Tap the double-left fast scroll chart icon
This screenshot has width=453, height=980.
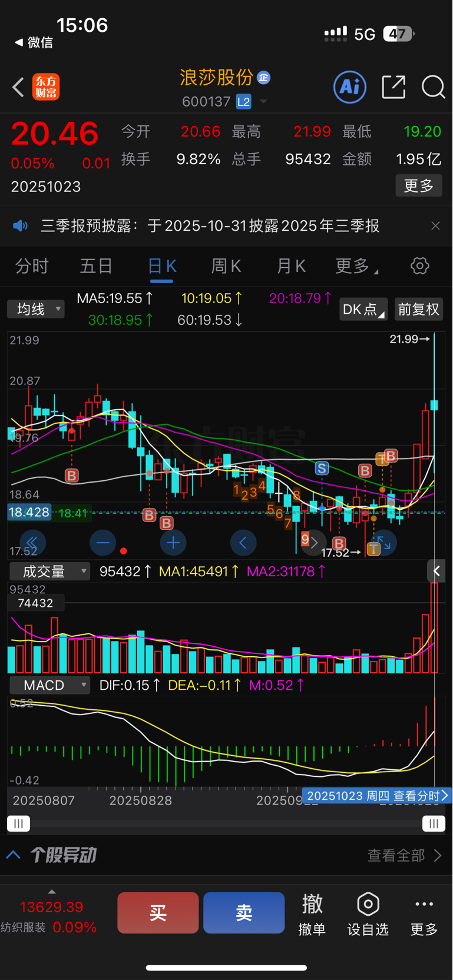[x=32, y=543]
